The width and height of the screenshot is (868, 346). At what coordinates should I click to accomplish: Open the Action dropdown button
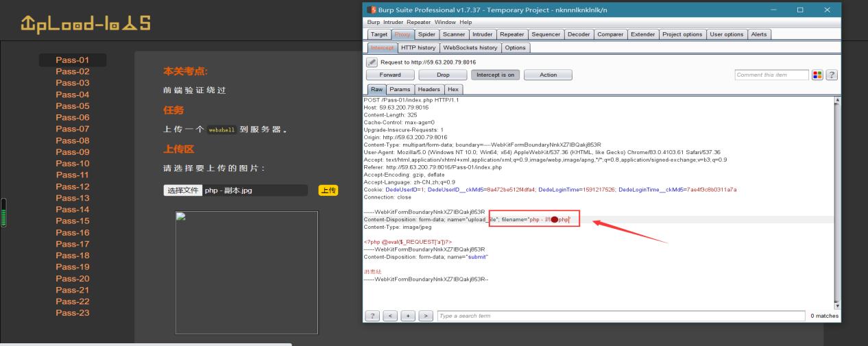(x=548, y=75)
